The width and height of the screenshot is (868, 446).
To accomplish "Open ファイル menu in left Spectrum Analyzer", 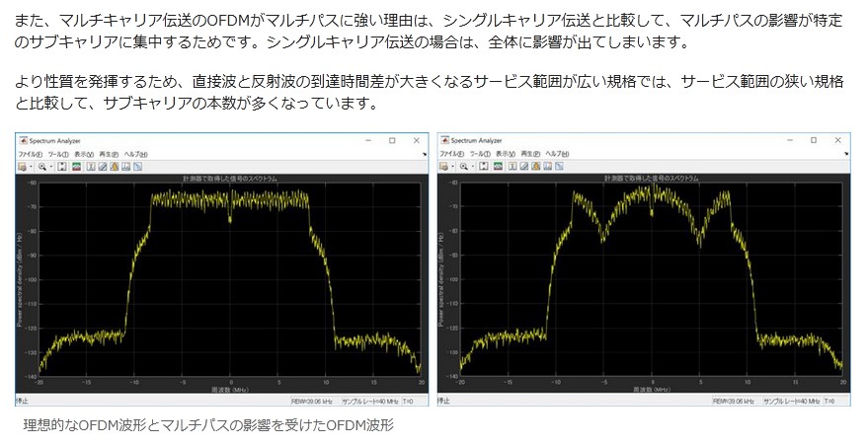I will point(31,155).
